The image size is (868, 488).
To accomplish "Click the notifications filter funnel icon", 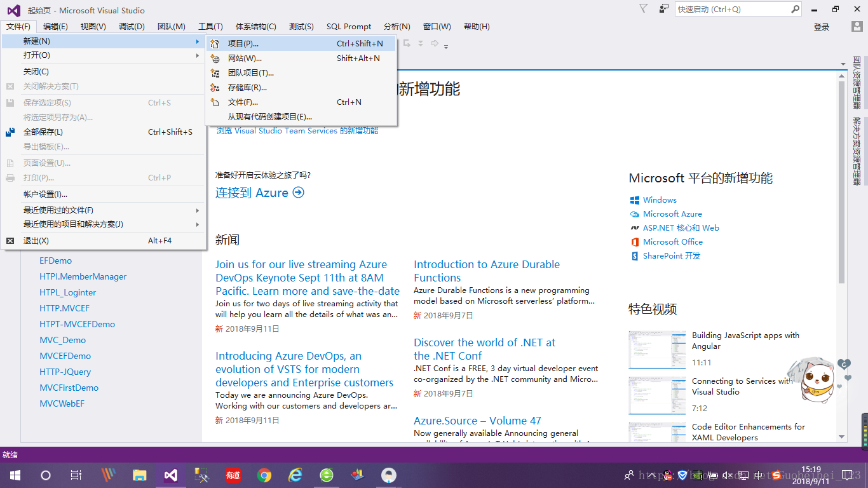I will pyautogui.click(x=644, y=9).
